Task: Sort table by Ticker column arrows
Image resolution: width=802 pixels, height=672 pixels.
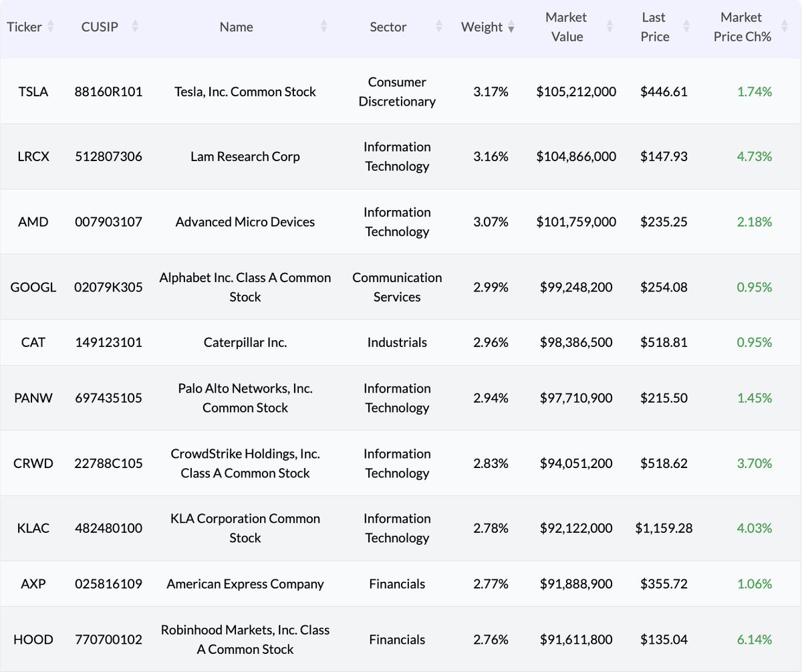Action: pyautogui.click(x=51, y=27)
